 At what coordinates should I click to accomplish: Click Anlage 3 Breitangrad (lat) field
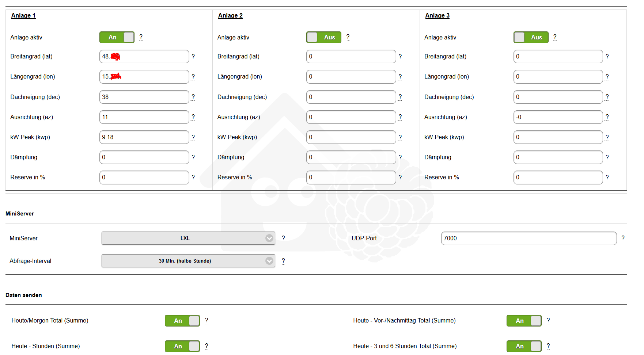click(558, 57)
